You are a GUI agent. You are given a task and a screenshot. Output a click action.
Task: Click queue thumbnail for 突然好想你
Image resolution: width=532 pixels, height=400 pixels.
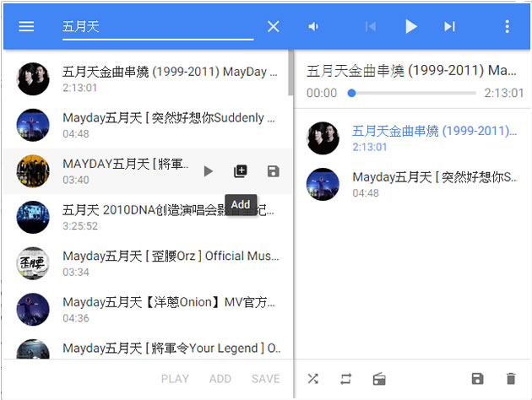coord(323,185)
